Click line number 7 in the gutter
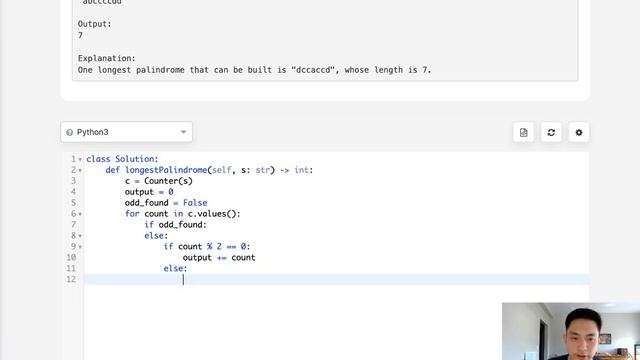Screen dimensions: 640x360 point(73,225)
